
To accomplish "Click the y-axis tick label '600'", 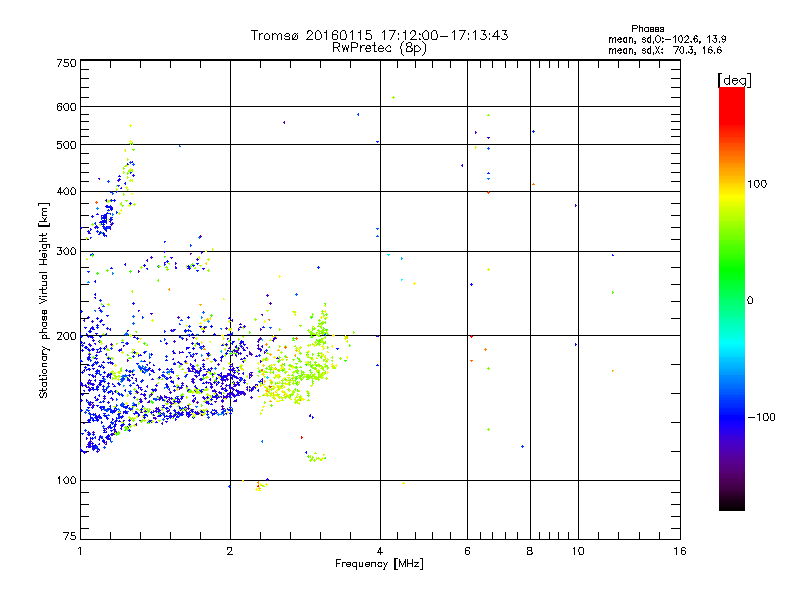I will (x=67, y=107).
